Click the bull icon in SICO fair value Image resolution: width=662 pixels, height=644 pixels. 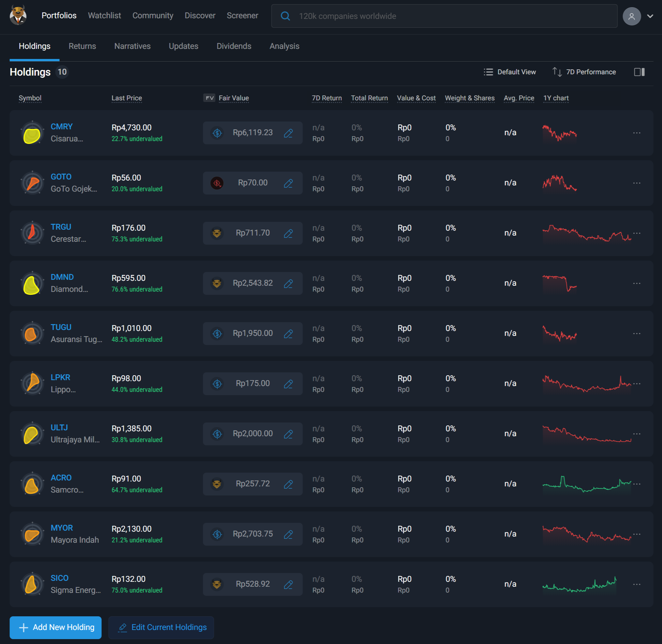tap(217, 584)
